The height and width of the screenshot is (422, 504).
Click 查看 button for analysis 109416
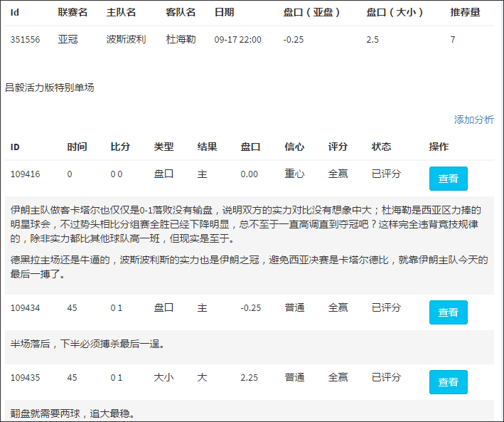click(448, 179)
